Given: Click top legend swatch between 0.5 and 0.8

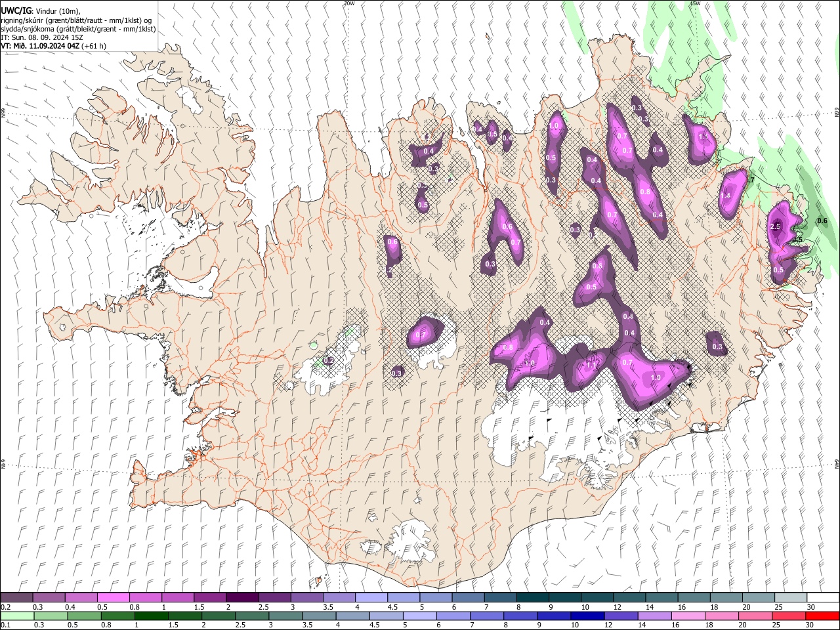Looking at the screenshot, I should 113,597.
